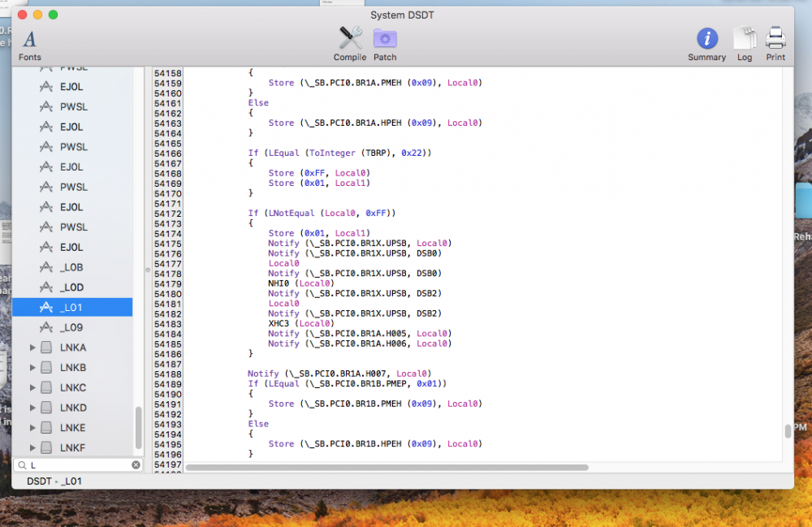812x527 pixels.
Task: Click _L01 in the bottom path bar
Action: click(x=71, y=481)
